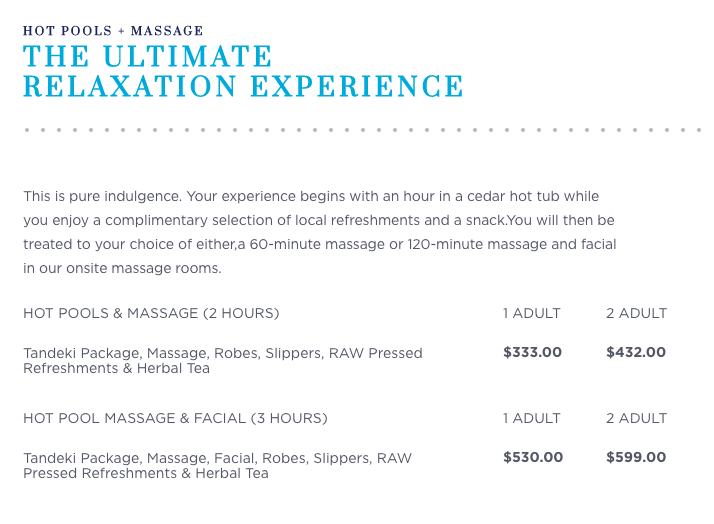Click the 2 ADULT header in the 2 Hours row
714x524 pixels.
click(636, 313)
